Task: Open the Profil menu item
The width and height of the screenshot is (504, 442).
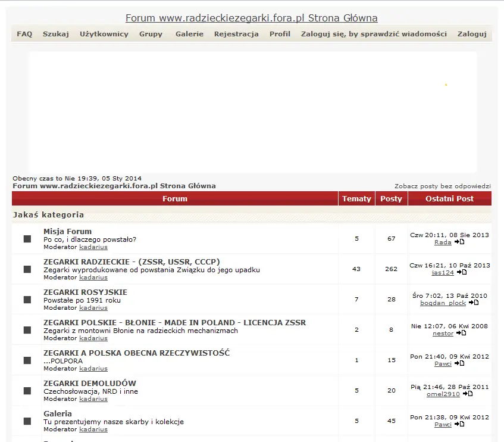Action: point(280,34)
